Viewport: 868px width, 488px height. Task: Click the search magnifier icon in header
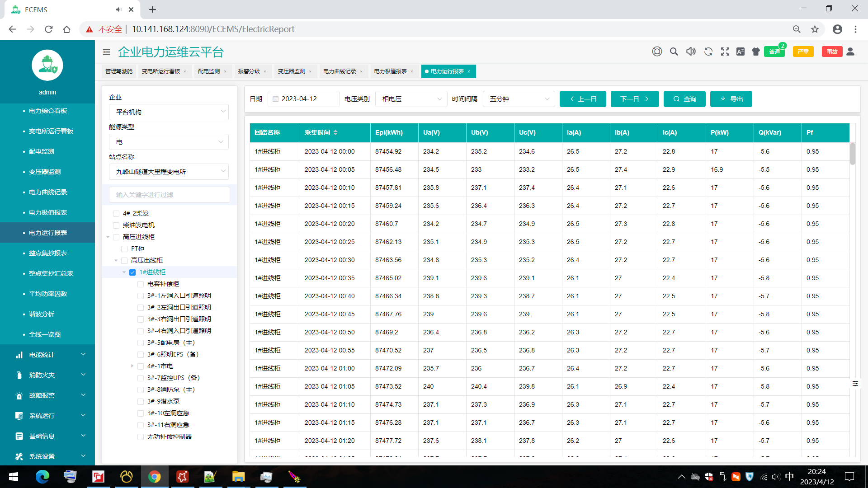point(674,52)
